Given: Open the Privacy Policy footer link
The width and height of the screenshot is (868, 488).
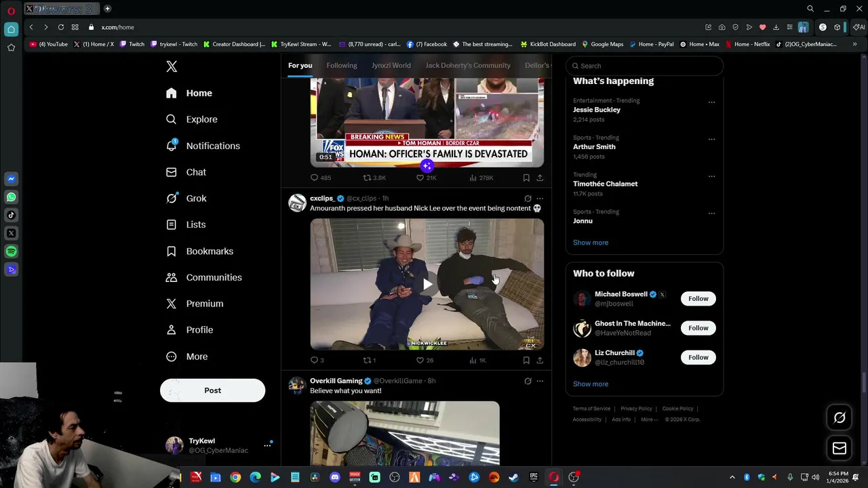Looking at the screenshot, I should click(x=636, y=409).
